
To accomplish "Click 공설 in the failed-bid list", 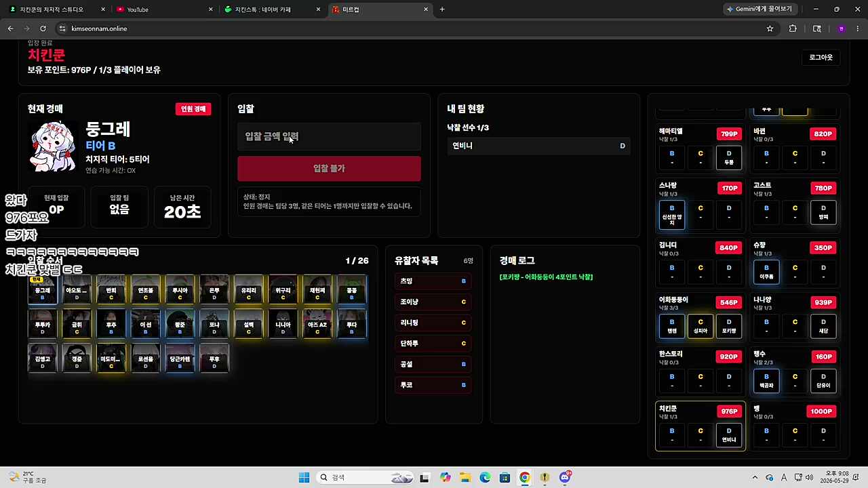I will pyautogui.click(x=433, y=364).
